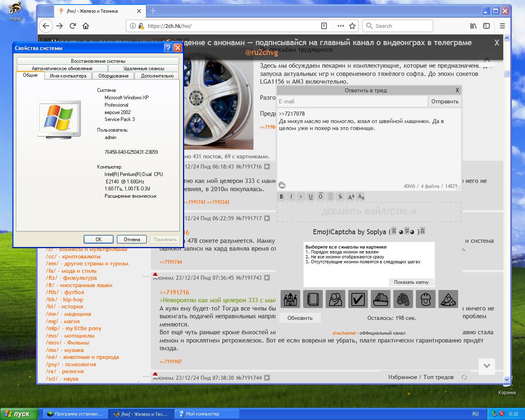
Task: Open the dvachannel link
Action: (x=344, y=333)
